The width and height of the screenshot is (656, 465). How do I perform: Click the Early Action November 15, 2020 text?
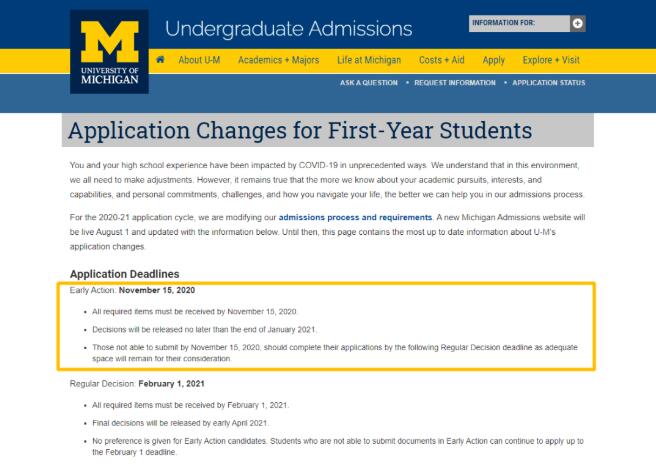point(132,290)
